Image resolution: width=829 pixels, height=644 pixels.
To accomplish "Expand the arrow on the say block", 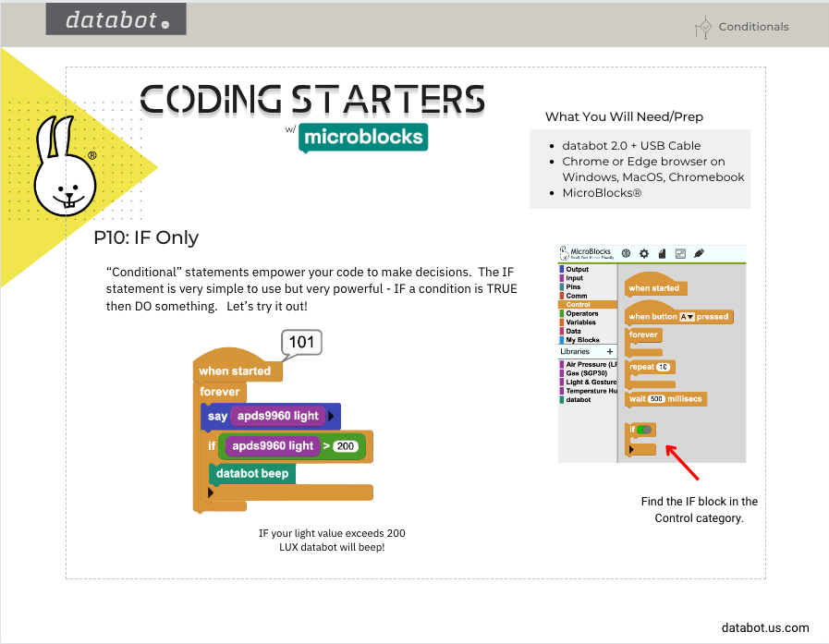I will (x=332, y=416).
